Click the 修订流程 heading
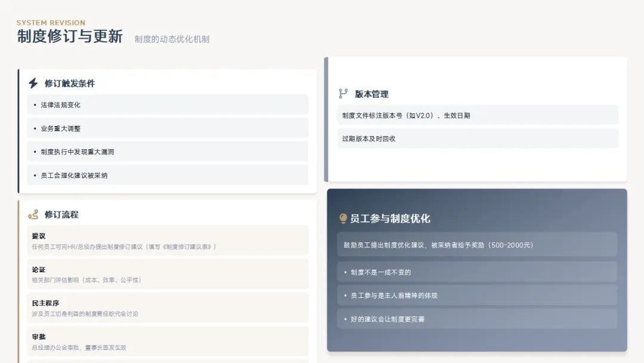 click(x=61, y=214)
